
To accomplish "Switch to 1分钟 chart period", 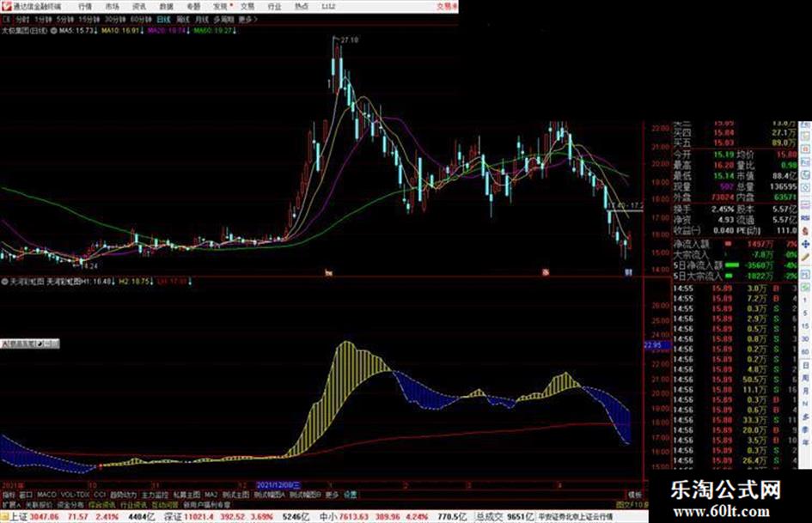I will [x=43, y=20].
